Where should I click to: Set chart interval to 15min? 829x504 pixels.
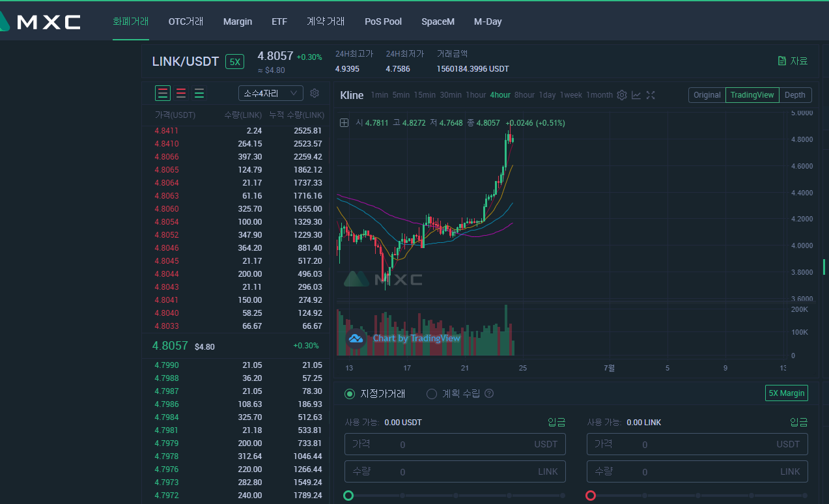(x=425, y=95)
